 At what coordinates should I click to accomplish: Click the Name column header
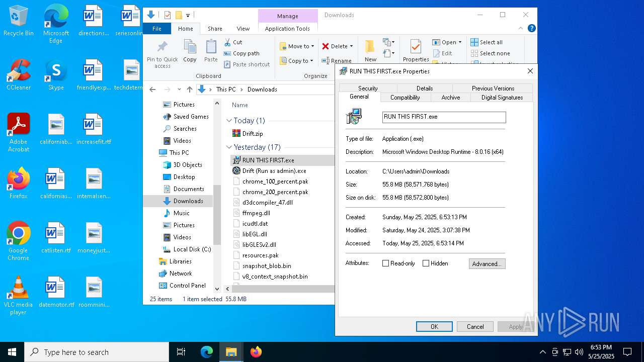240,105
